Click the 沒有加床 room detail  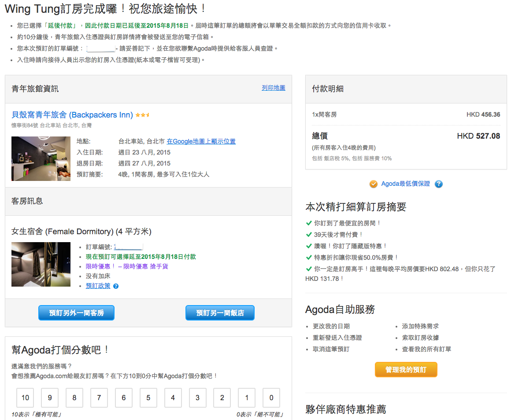(x=98, y=276)
